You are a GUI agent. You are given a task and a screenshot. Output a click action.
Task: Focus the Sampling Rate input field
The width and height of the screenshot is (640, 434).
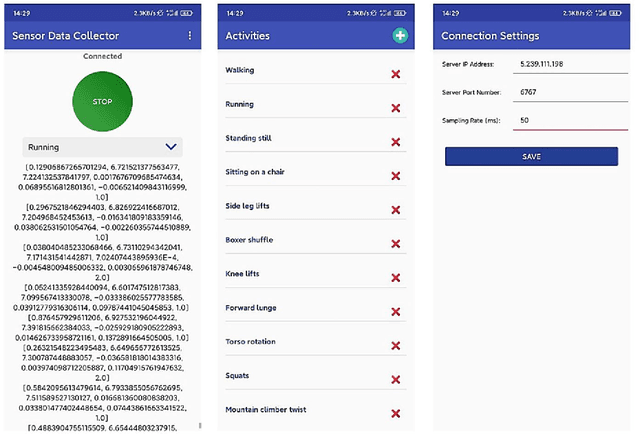[x=566, y=121]
